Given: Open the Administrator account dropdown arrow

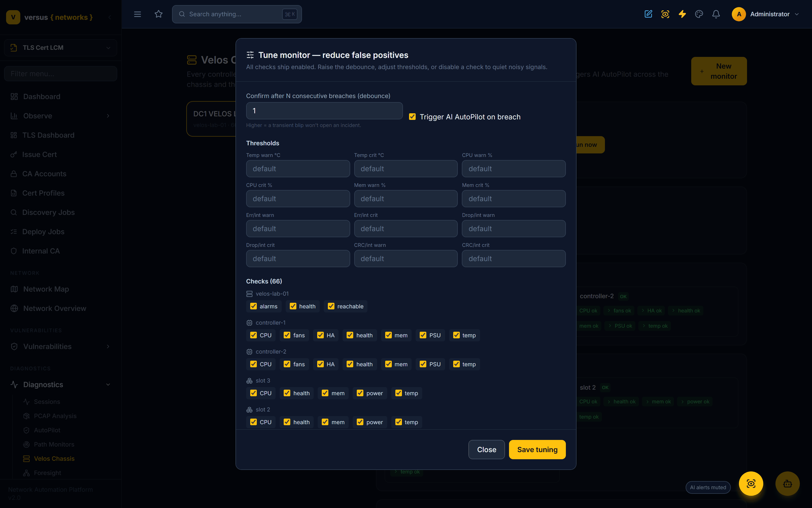Looking at the screenshot, I should pyautogui.click(x=797, y=14).
